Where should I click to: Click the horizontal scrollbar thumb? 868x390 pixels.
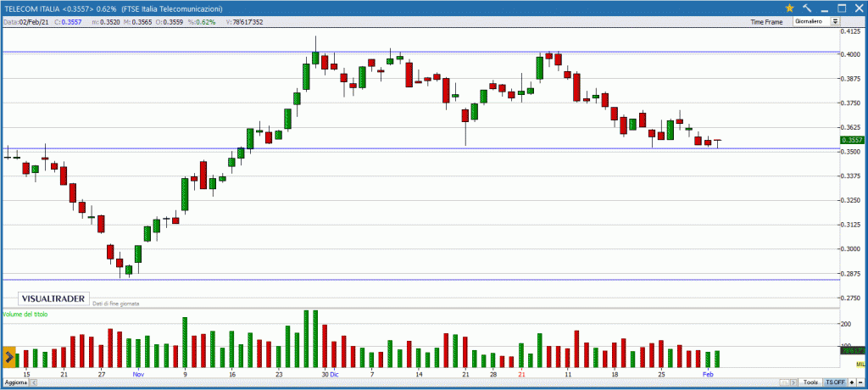pos(785,382)
